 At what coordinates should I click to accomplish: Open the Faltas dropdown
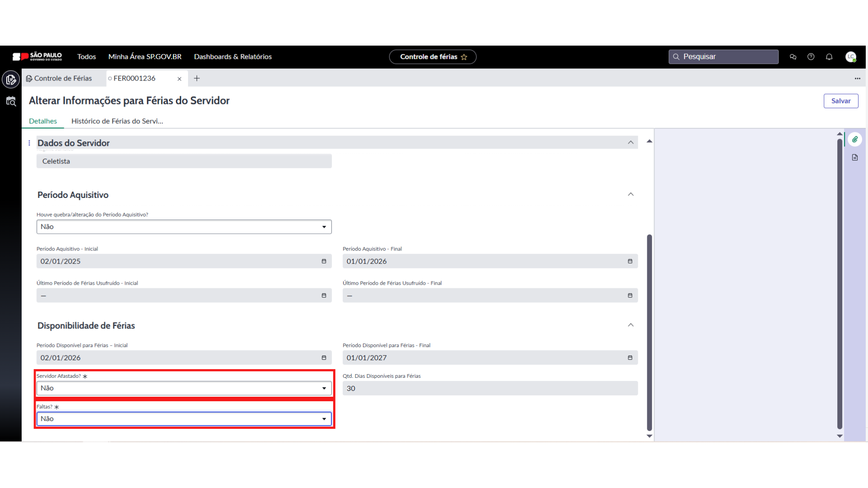click(x=184, y=419)
